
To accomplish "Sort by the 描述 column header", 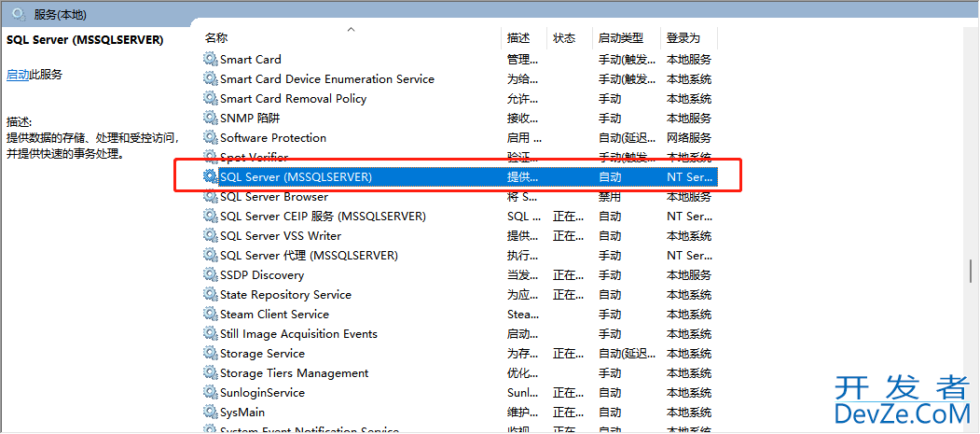I will click(x=524, y=38).
